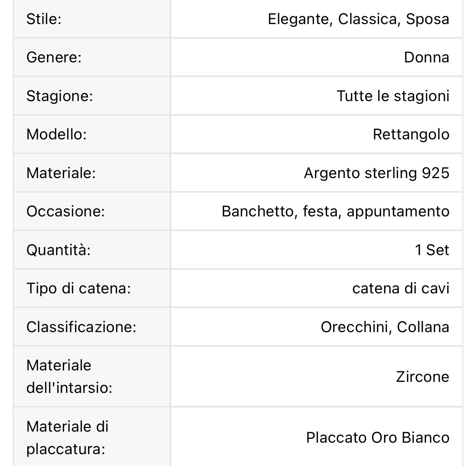Image resolution: width=476 pixels, height=466 pixels.
Task: Click the "Materiale:" row label
Action: click(x=61, y=173)
